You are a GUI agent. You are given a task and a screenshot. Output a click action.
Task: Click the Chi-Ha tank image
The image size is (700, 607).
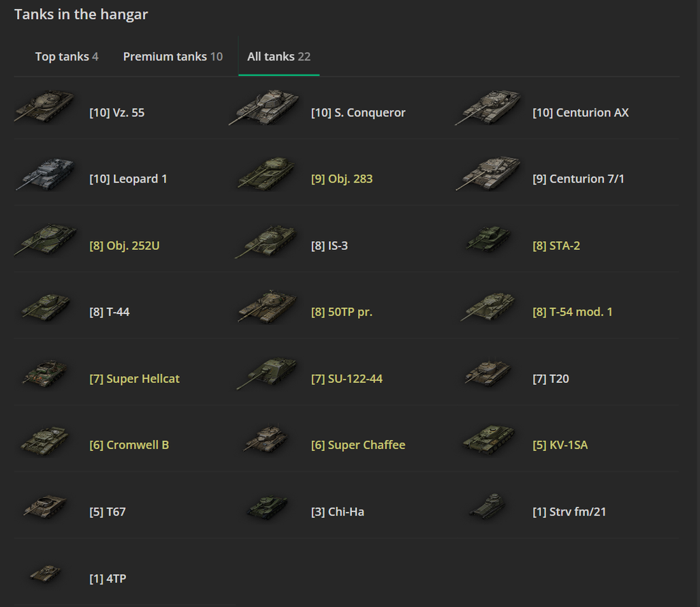(268, 508)
